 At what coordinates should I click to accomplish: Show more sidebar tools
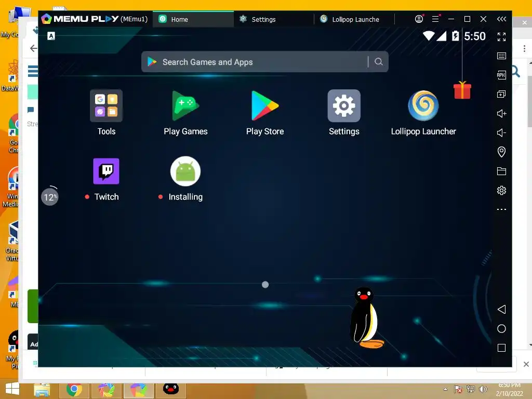(501, 209)
